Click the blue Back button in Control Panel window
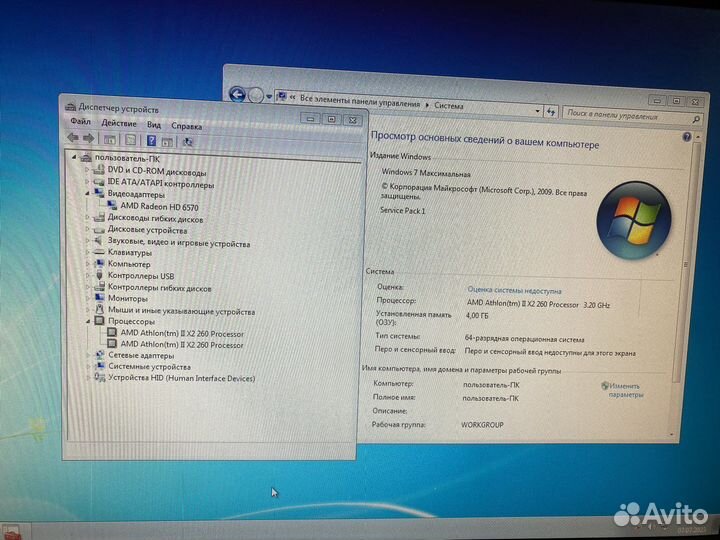Screen dimensions: 720x540 [x=237, y=95]
